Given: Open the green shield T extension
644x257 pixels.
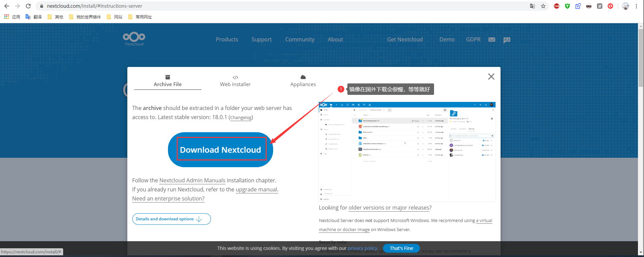Looking at the screenshot, I should [x=567, y=6].
